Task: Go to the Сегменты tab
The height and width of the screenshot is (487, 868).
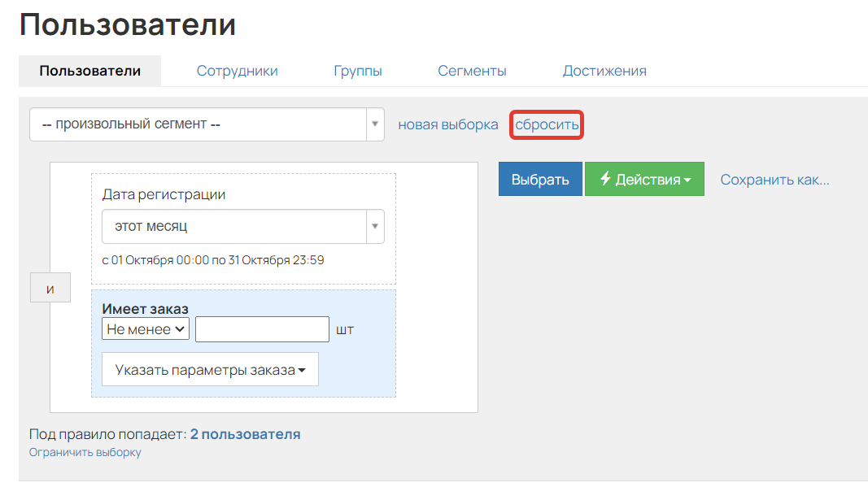Action: [472, 71]
